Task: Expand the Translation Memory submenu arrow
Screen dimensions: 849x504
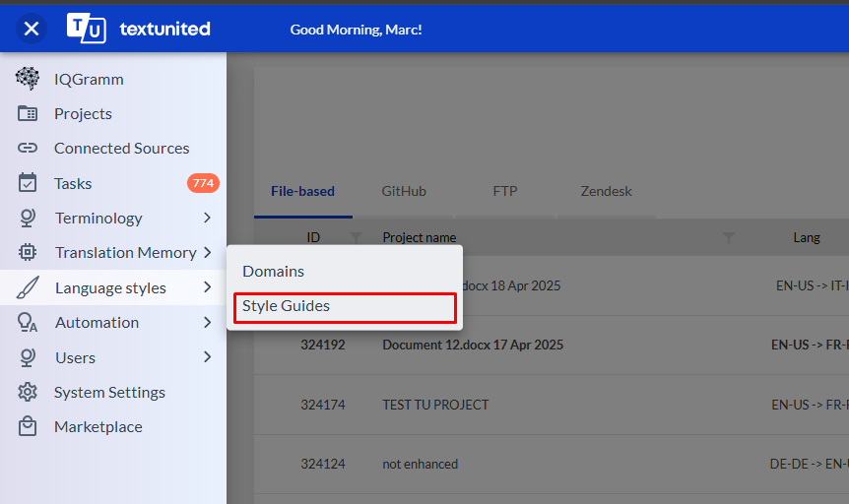Action: coord(208,252)
